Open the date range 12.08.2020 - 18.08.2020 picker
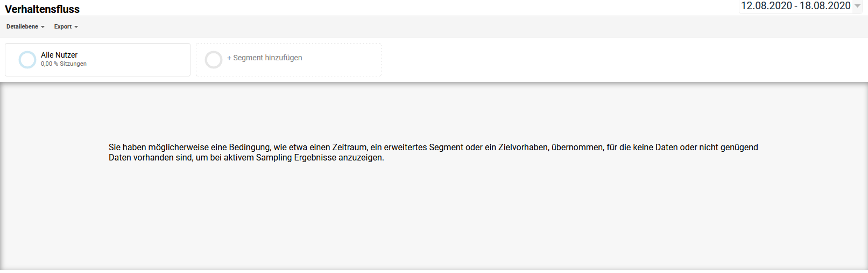The height and width of the screenshot is (273, 868). [x=801, y=6]
